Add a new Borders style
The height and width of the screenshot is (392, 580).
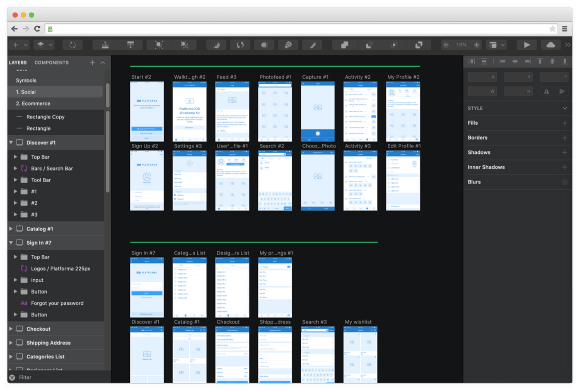coord(565,138)
